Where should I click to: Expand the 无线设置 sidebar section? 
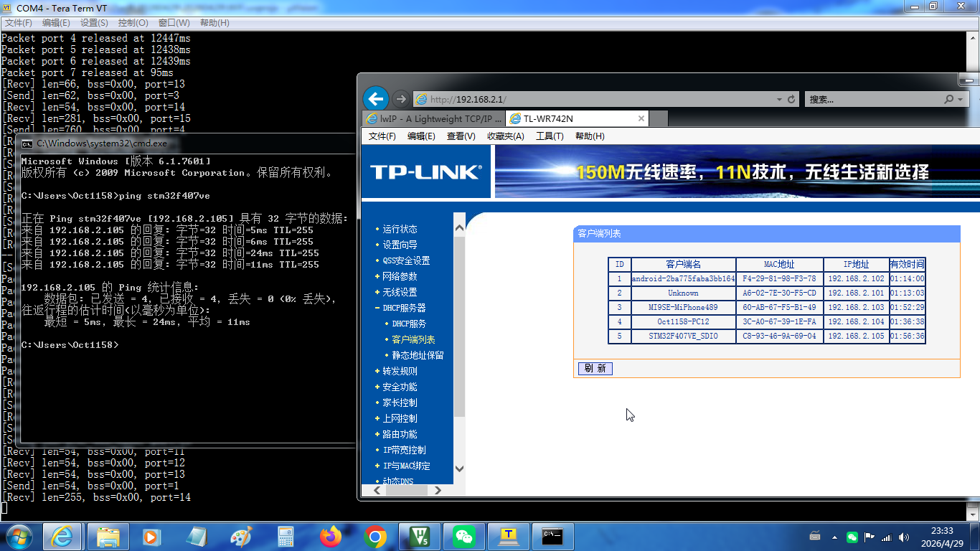399,292
